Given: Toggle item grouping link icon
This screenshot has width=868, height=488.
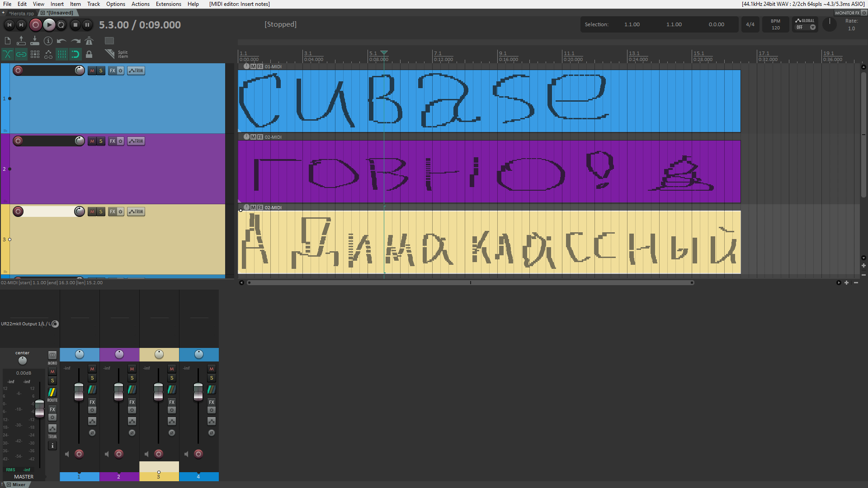Looking at the screenshot, I should click(21, 55).
